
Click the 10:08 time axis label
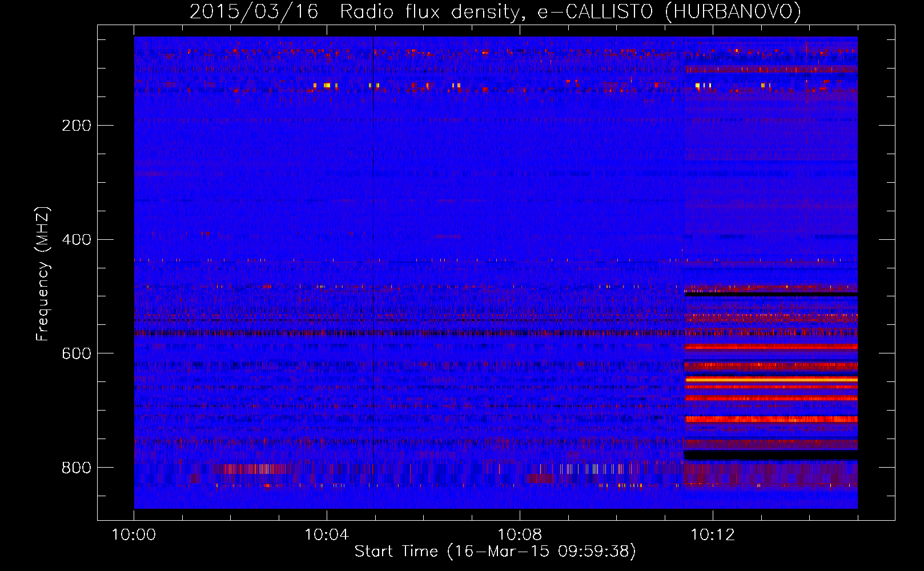click(520, 535)
